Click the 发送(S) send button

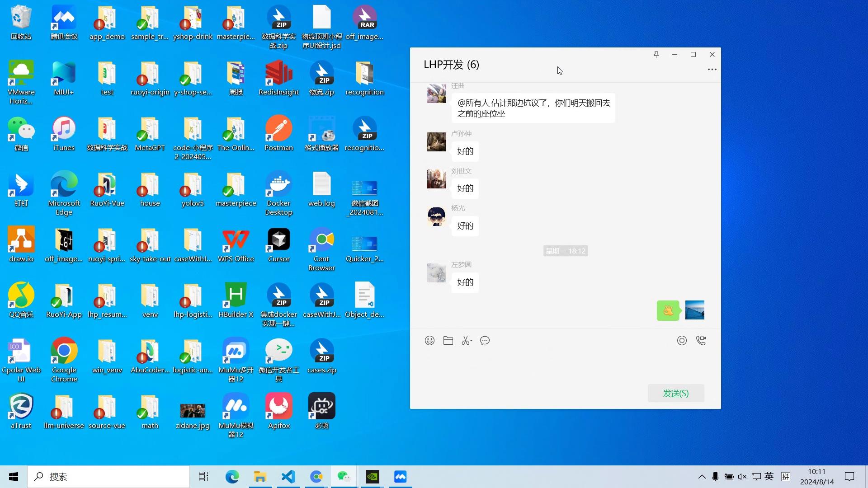[676, 393]
